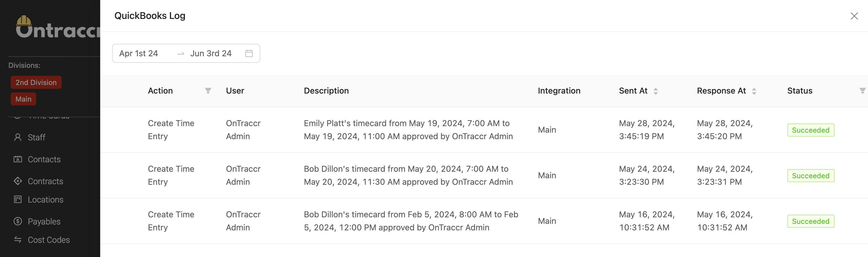Toggle the Main division tag
The width and height of the screenshot is (868, 257).
pos(23,99)
